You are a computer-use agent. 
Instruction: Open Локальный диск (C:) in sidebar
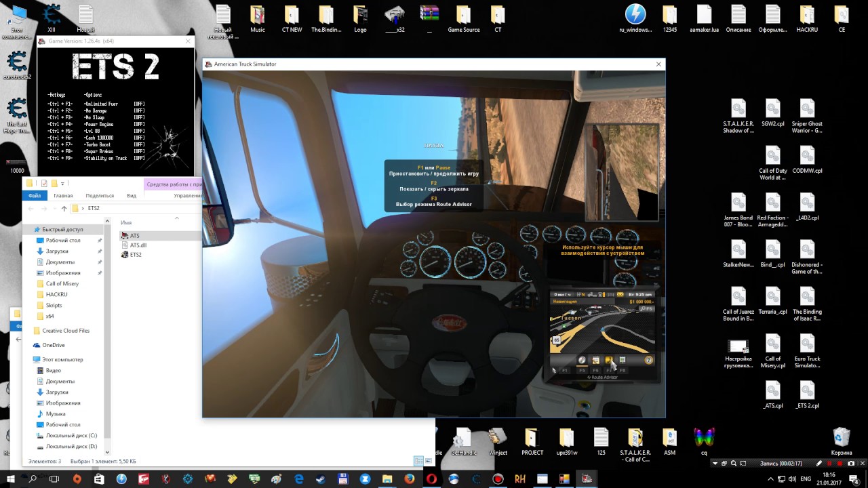pos(71,435)
